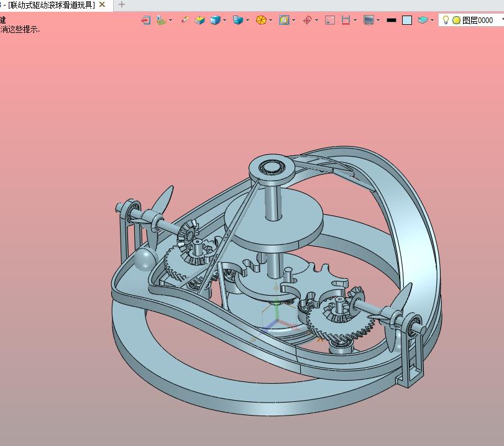This screenshot has width=504, height=446.
Task: Open dropdown beside the solid blue cube icon
Action: click(x=224, y=20)
